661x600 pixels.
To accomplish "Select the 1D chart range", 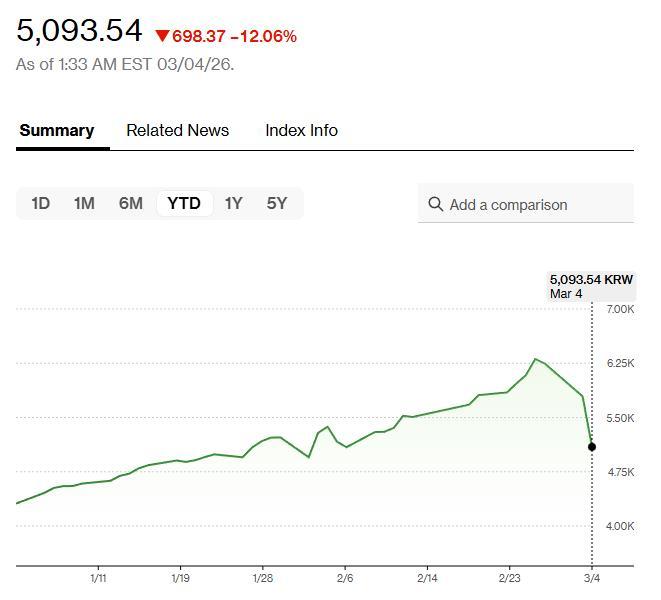I will (x=40, y=203).
